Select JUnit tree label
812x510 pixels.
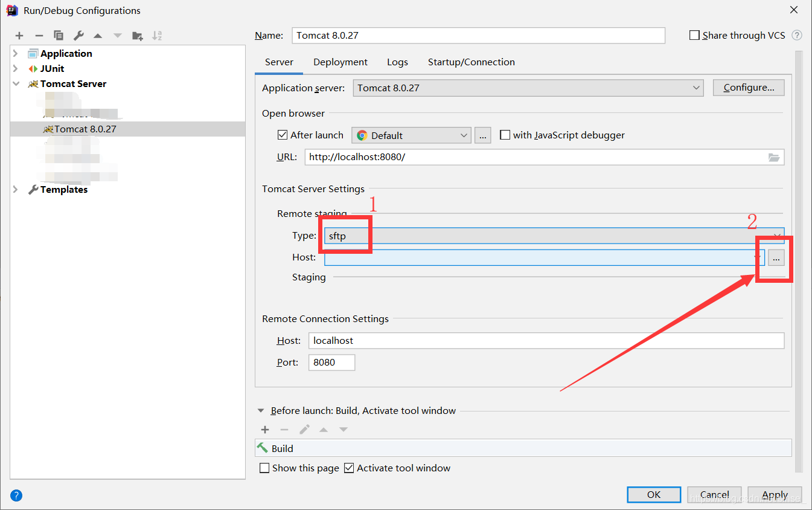click(x=52, y=69)
